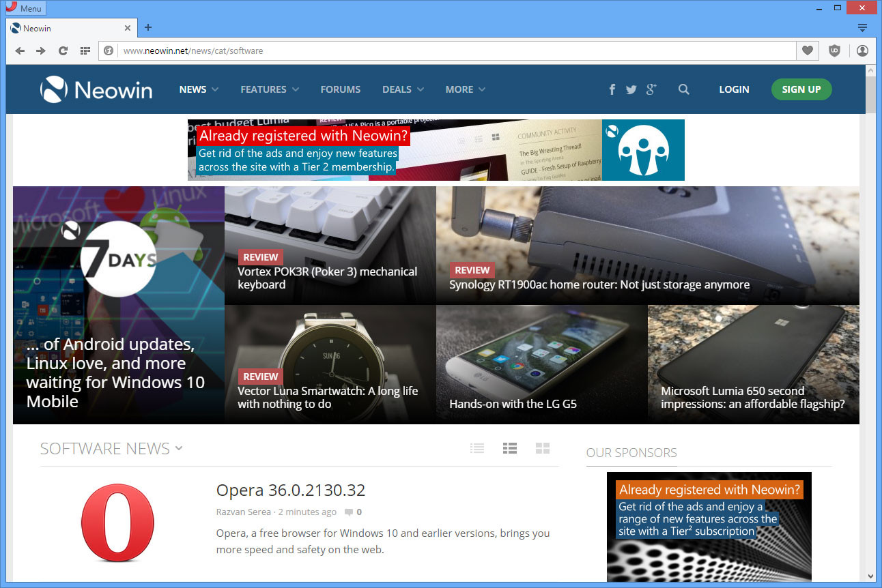Go back with the back arrow

tap(20, 50)
